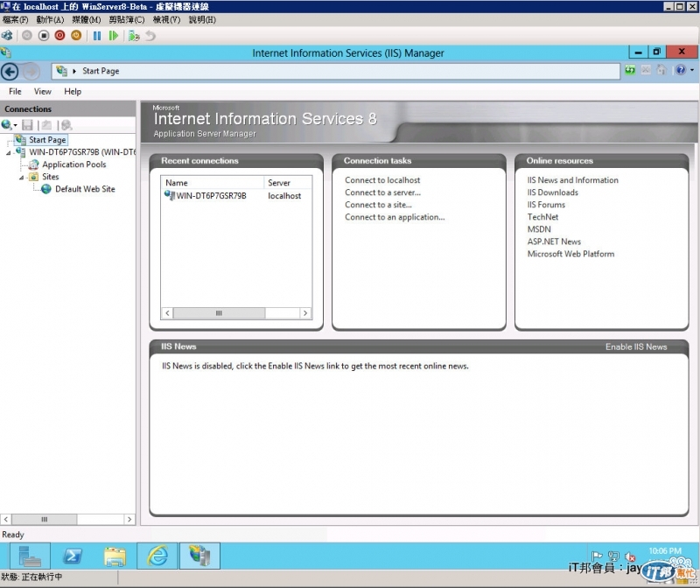Pause the virtual machine
The width and height of the screenshot is (700, 588).
[x=97, y=36]
